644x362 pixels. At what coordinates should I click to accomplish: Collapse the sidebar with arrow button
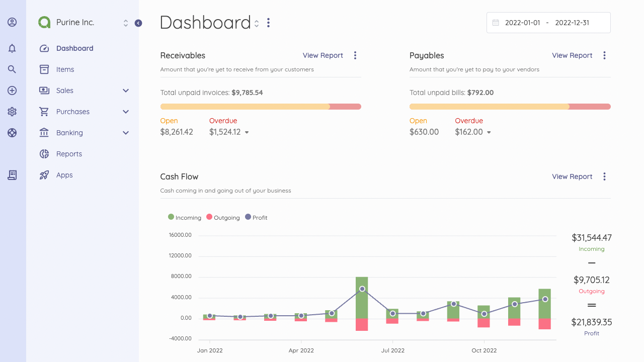(x=138, y=23)
